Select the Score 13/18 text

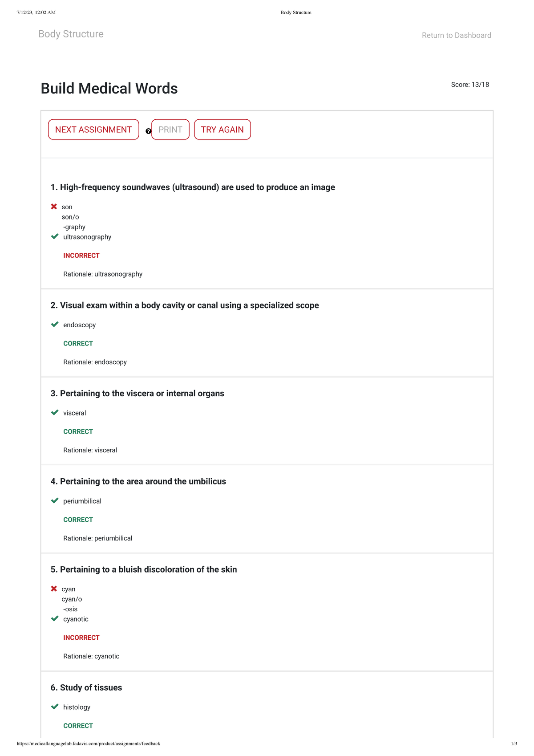tap(470, 85)
